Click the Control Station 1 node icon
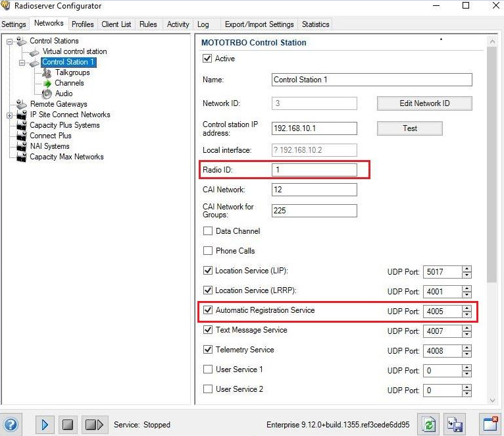 point(34,63)
